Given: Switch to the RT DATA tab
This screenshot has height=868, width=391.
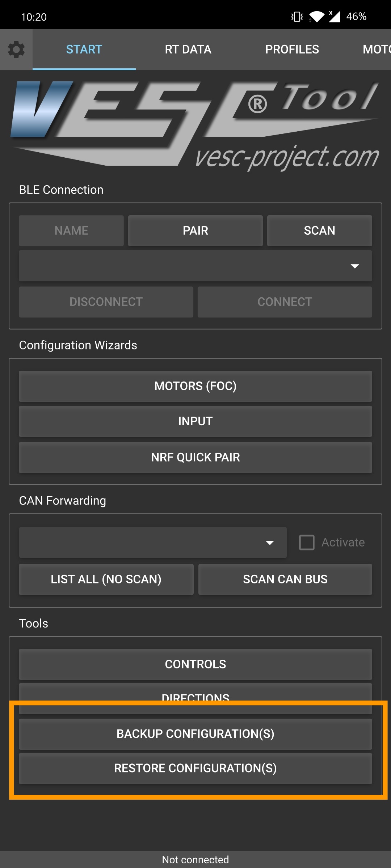Looking at the screenshot, I should click(188, 50).
